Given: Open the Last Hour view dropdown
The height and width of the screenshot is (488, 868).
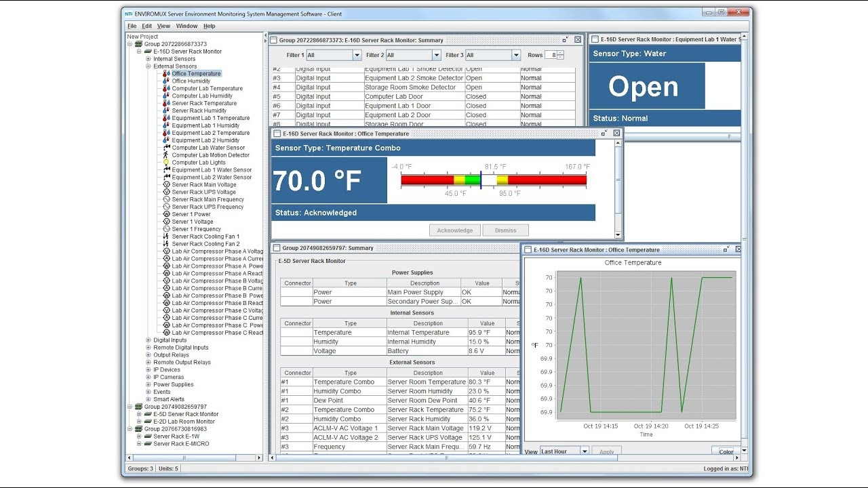Looking at the screenshot, I should pos(585,451).
